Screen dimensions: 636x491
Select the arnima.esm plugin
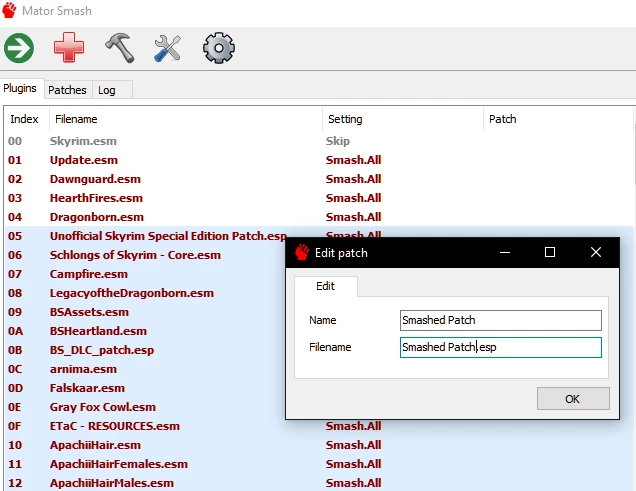[x=83, y=369]
